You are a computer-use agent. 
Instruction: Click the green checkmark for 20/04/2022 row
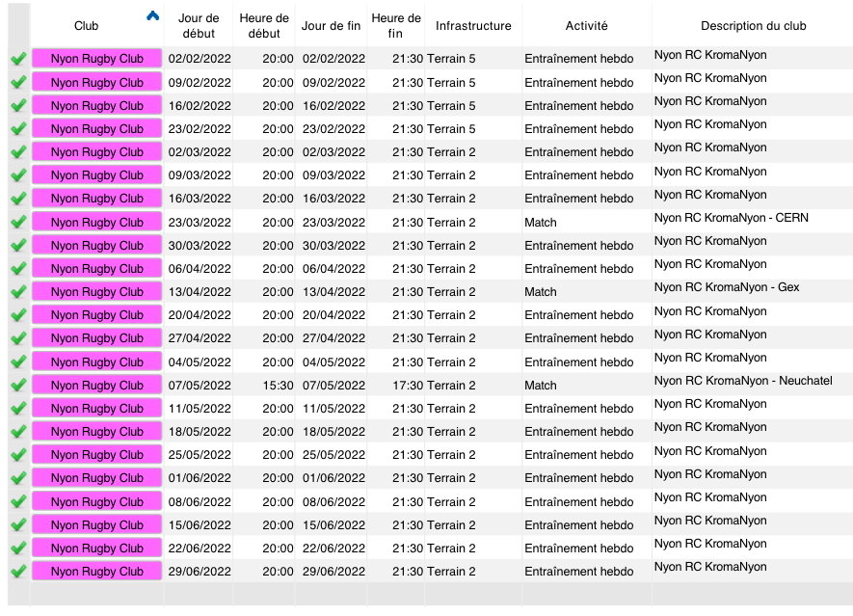point(18,315)
